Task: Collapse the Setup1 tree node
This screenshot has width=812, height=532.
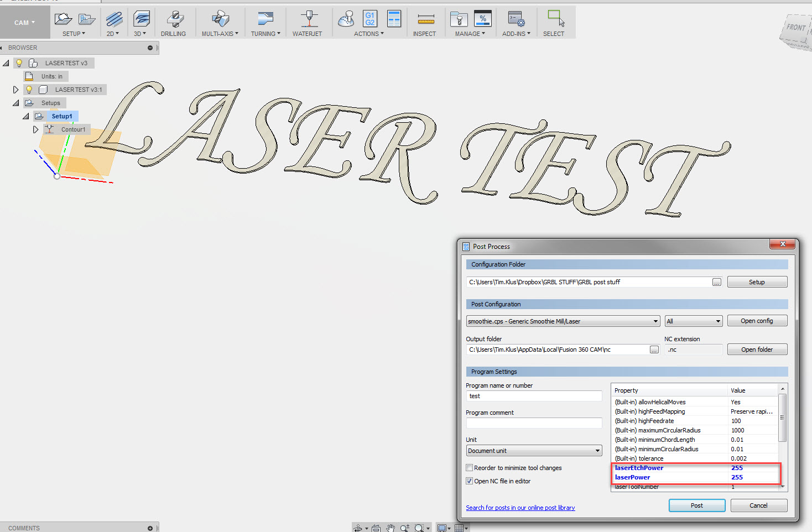Action: click(x=26, y=116)
